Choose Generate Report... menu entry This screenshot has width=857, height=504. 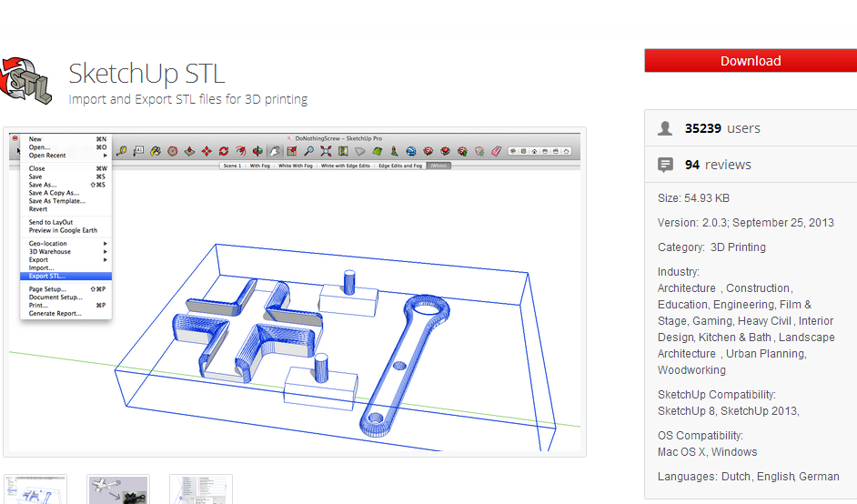(66, 313)
